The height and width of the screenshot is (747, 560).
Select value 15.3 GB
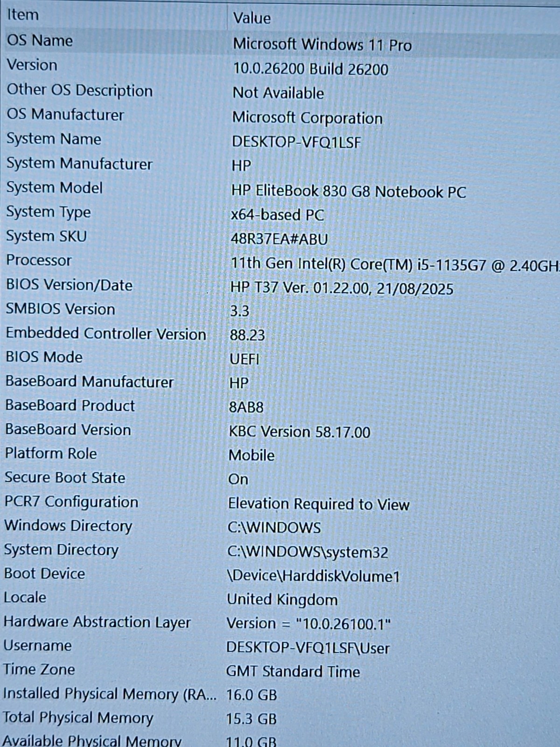coord(252,719)
